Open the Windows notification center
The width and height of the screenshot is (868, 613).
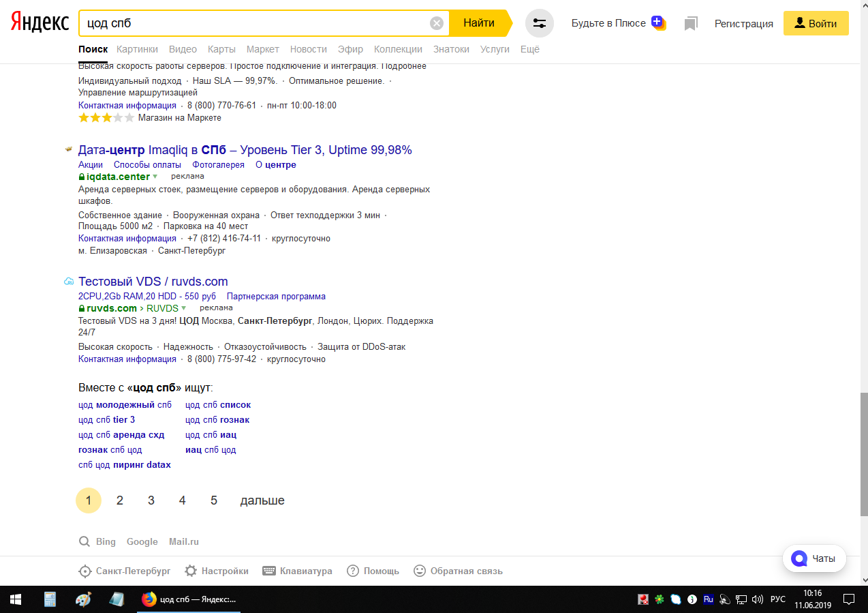(x=849, y=599)
